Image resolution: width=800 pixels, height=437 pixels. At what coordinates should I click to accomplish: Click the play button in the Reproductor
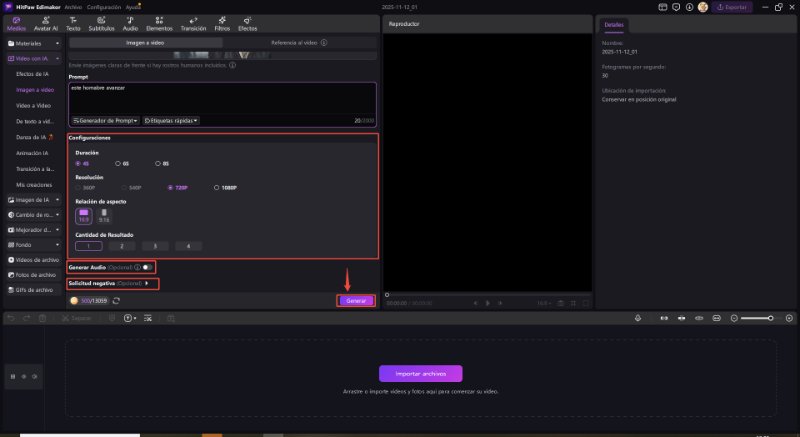pyautogui.click(x=488, y=303)
